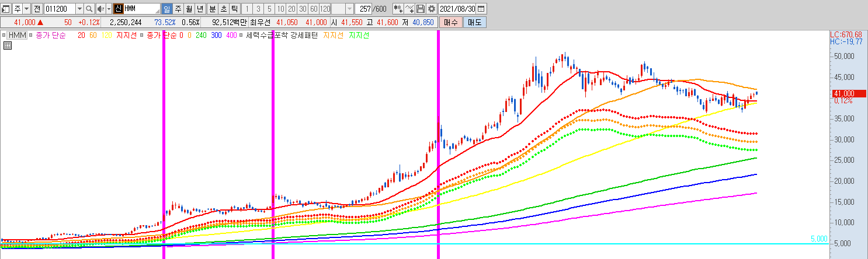Click the 매도 sell button

point(474,22)
